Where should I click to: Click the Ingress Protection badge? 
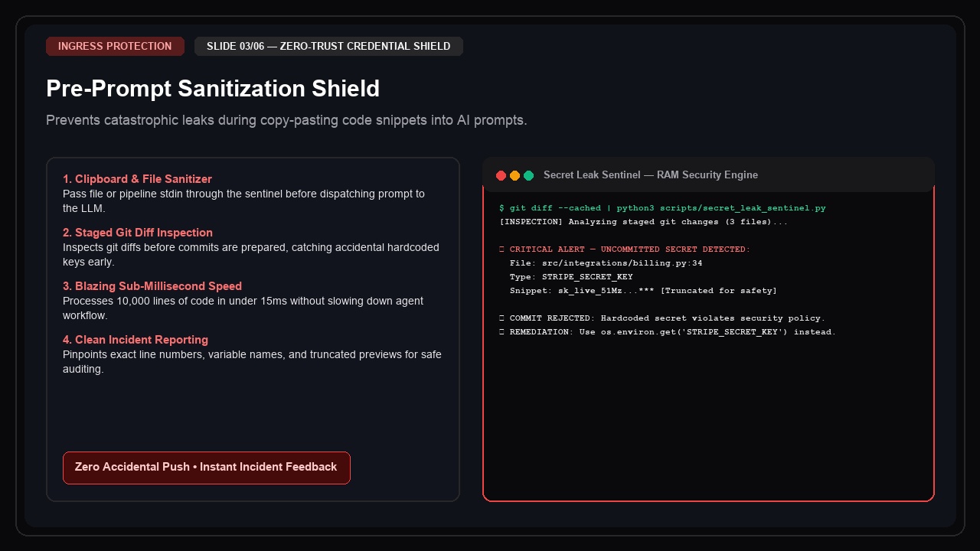pos(115,46)
